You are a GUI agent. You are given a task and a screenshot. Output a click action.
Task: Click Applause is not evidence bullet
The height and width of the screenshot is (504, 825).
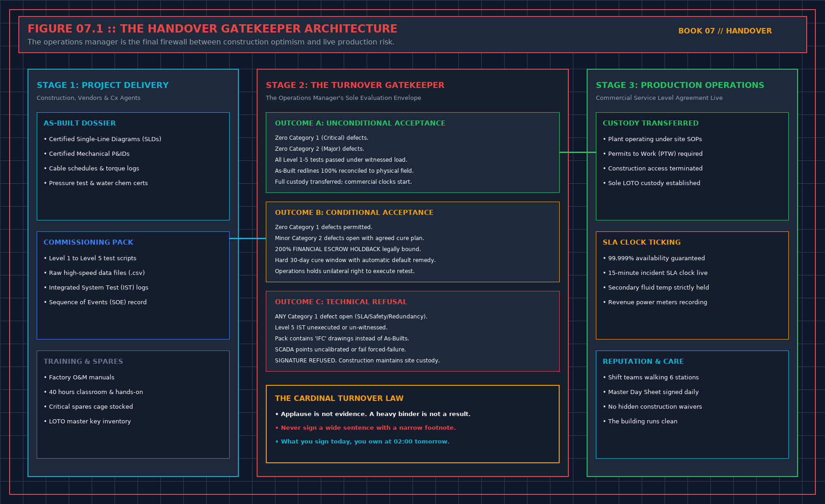[373, 414]
